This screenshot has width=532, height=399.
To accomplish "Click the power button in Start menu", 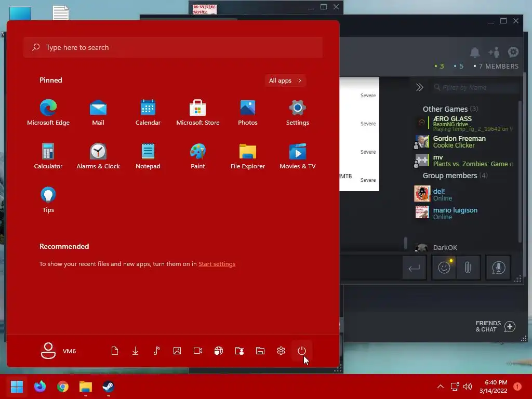I will click(x=302, y=351).
